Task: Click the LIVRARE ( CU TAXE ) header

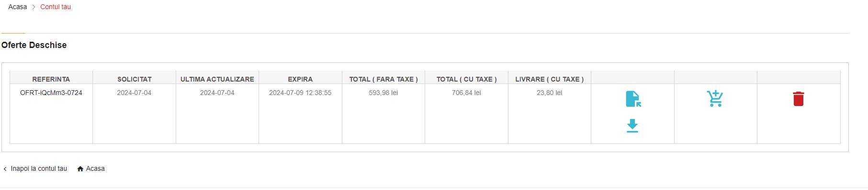Action: click(550, 79)
